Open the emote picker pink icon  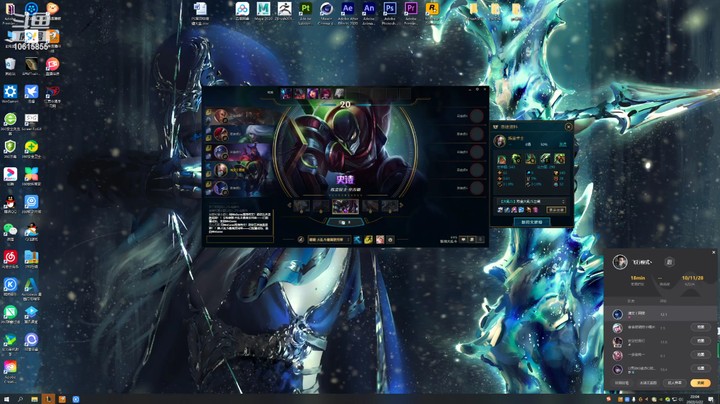tap(380, 240)
